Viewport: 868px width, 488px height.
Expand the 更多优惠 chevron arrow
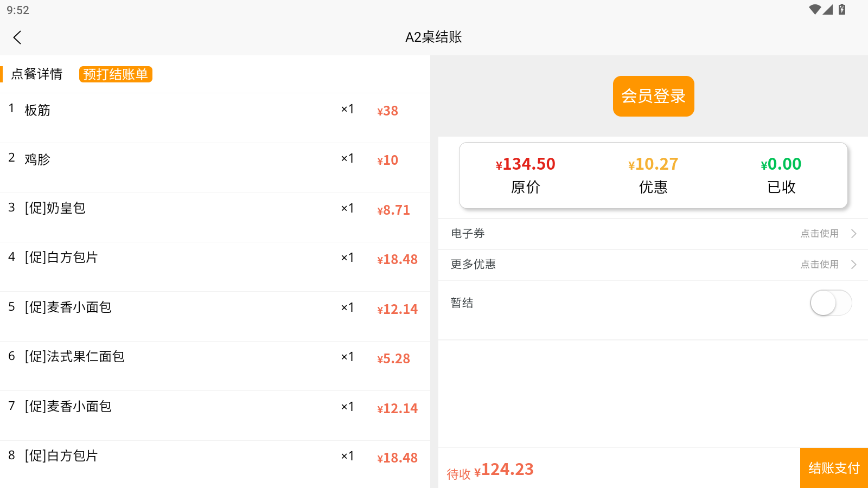coord(854,265)
